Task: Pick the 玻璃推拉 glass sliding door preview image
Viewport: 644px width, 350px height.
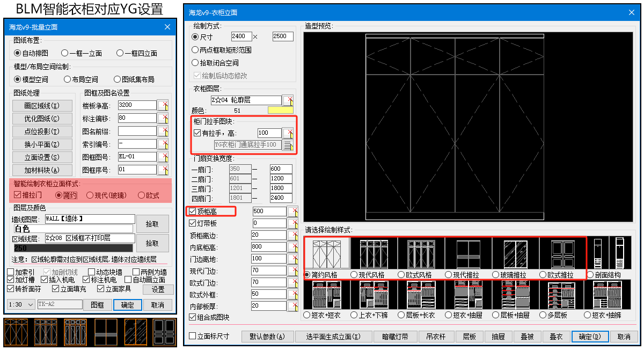Action: 516,253
